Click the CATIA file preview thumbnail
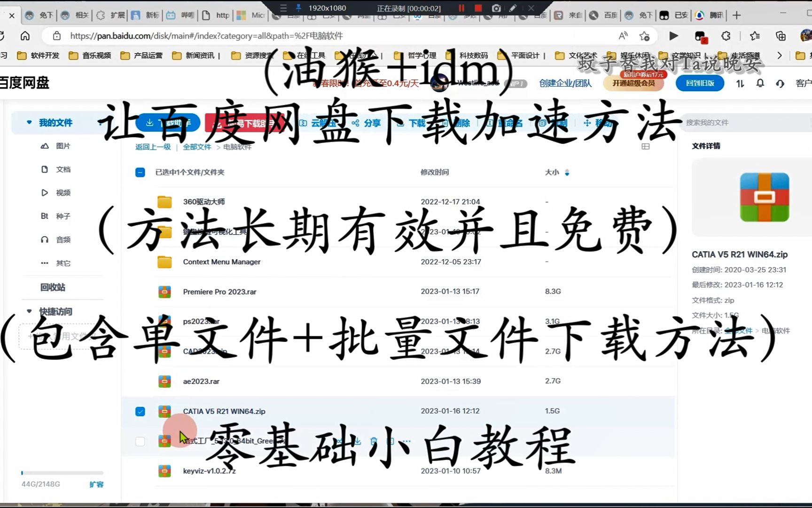 [765, 198]
